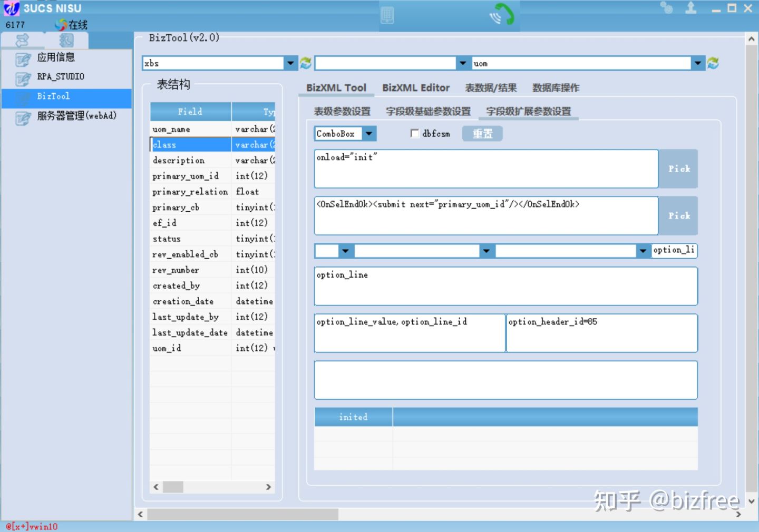Click Pick button beside onload field
Screen dimensions: 759x532
tap(678, 169)
